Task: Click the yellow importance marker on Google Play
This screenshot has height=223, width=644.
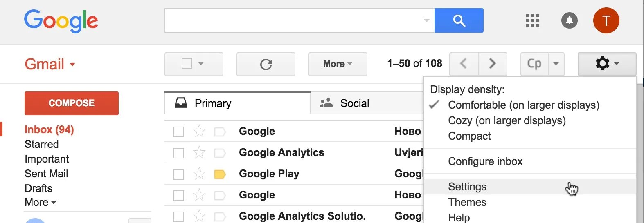Action: (x=220, y=174)
